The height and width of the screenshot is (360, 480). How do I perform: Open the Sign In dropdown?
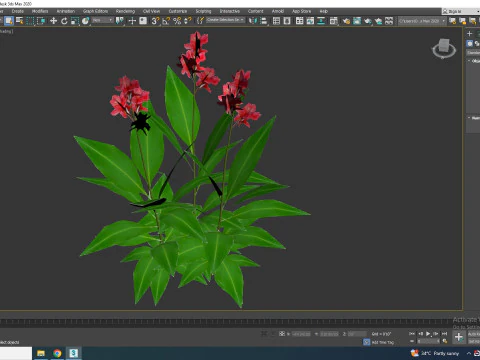pos(461,11)
